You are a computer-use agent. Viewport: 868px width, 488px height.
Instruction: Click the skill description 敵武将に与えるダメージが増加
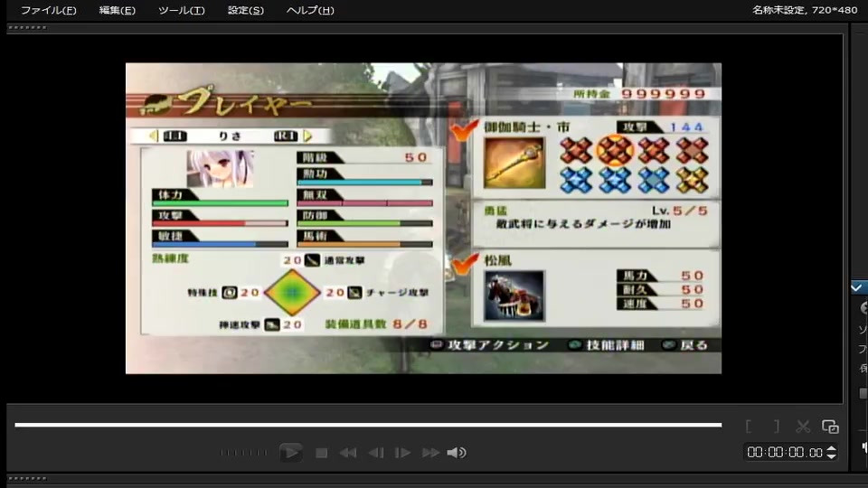(583, 224)
